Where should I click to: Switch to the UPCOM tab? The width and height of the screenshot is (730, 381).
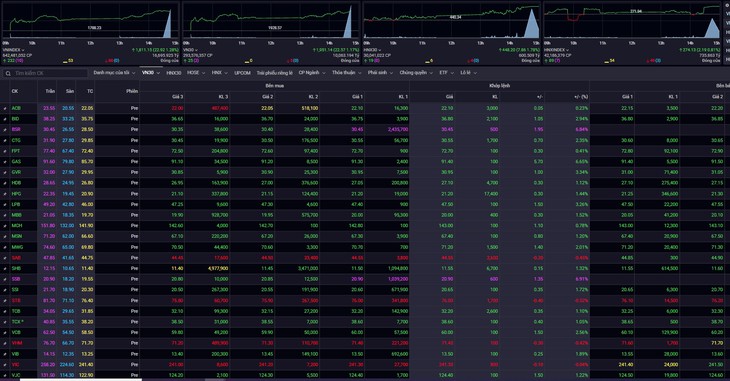(x=242, y=73)
